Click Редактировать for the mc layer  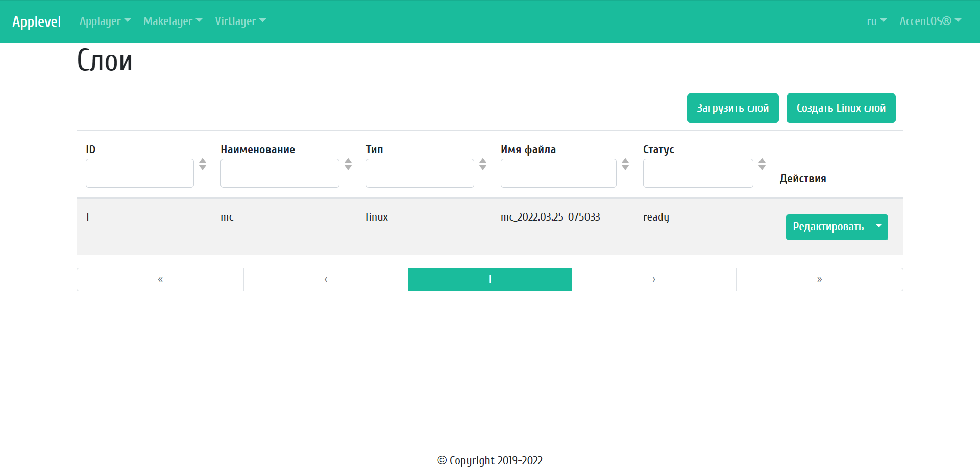(x=828, y=227)
